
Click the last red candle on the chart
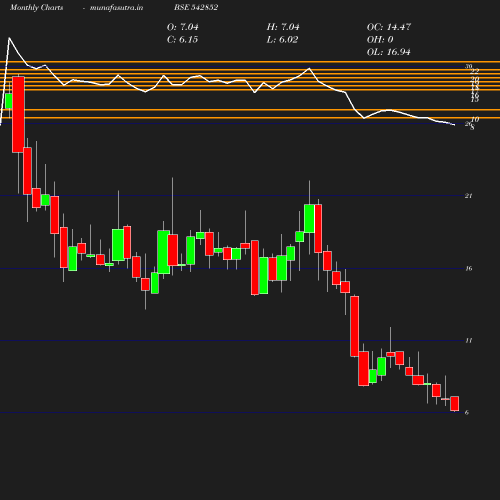coord(455,404)
